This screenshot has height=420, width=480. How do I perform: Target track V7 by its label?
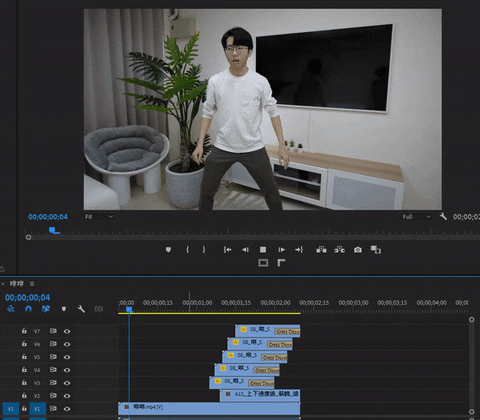pos(37,331)
